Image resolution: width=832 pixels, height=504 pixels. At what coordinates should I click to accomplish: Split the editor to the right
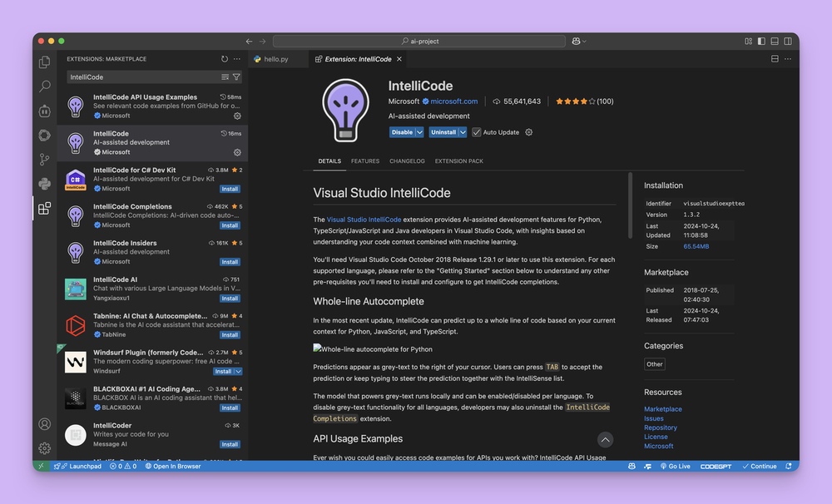pos(775,59)
